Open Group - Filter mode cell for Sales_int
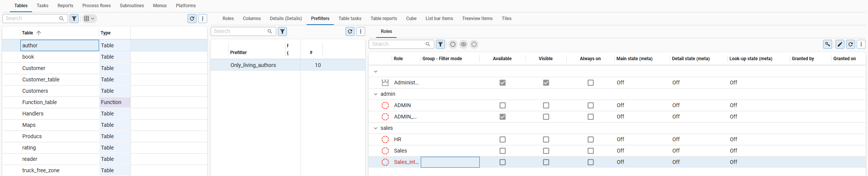Image resolution: width=868 pixels, height=176 pixels. (x=450, y=162)
